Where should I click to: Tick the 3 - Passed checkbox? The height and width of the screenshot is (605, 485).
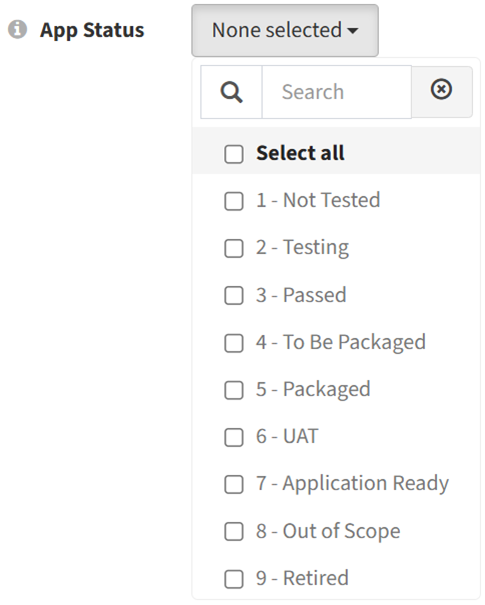pyautogui.click(x=234, y=296)
